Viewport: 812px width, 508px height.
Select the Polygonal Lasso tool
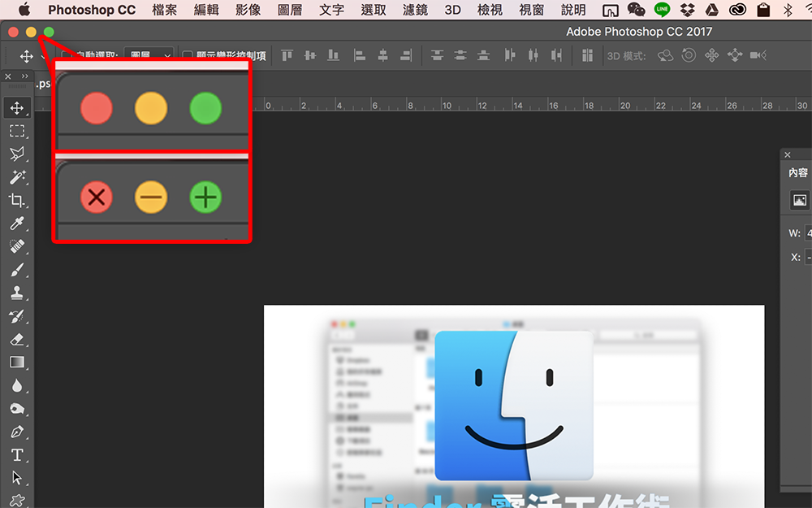pyautogui.click(x=17, y=154)
